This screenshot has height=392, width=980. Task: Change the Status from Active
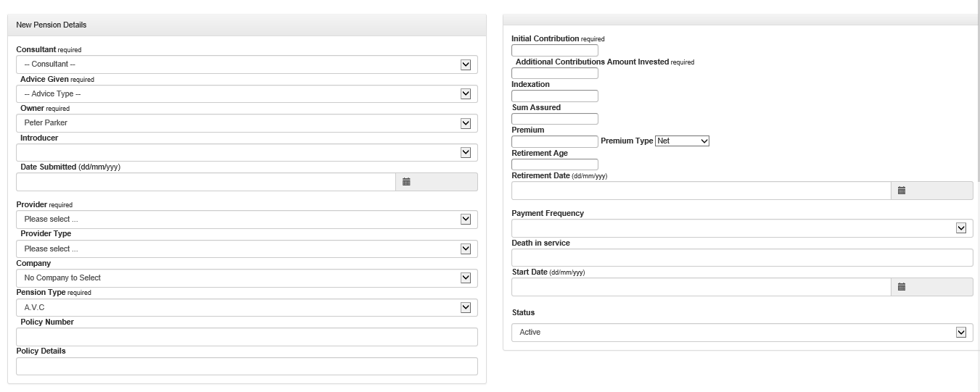pyautogui.click(x=742, y=333)
